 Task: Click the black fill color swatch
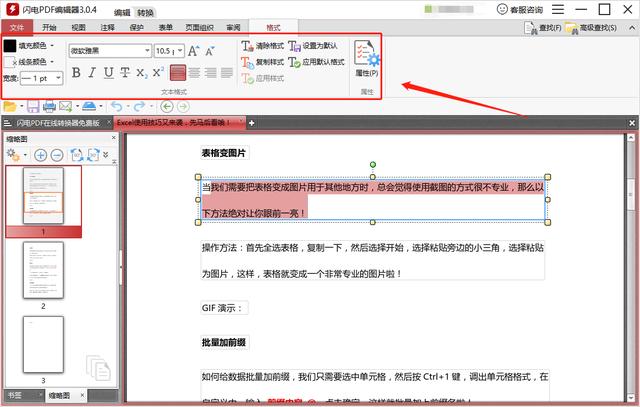pyautogui.click(x=10, y=45)
